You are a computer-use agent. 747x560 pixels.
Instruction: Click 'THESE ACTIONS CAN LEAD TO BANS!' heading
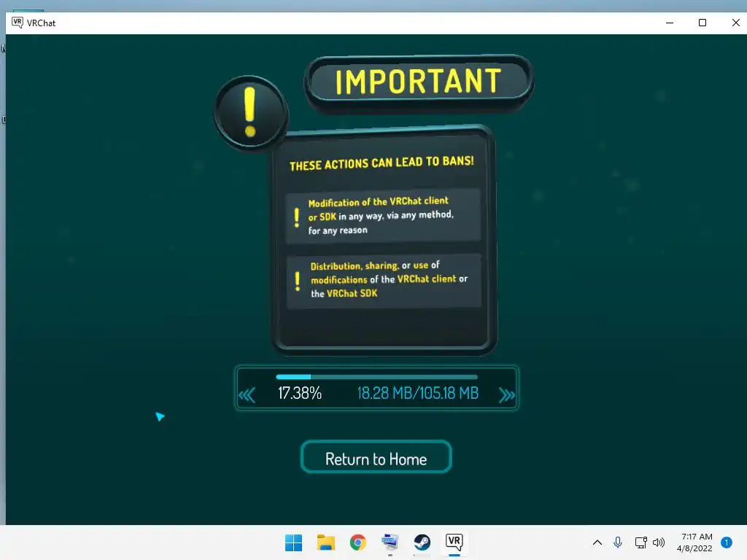coord(382,163)
